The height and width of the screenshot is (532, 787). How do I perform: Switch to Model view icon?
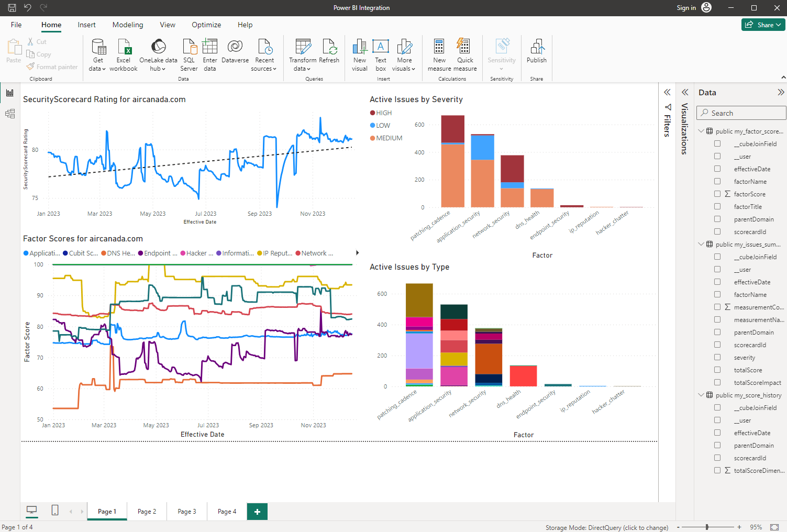click(10, 114)
